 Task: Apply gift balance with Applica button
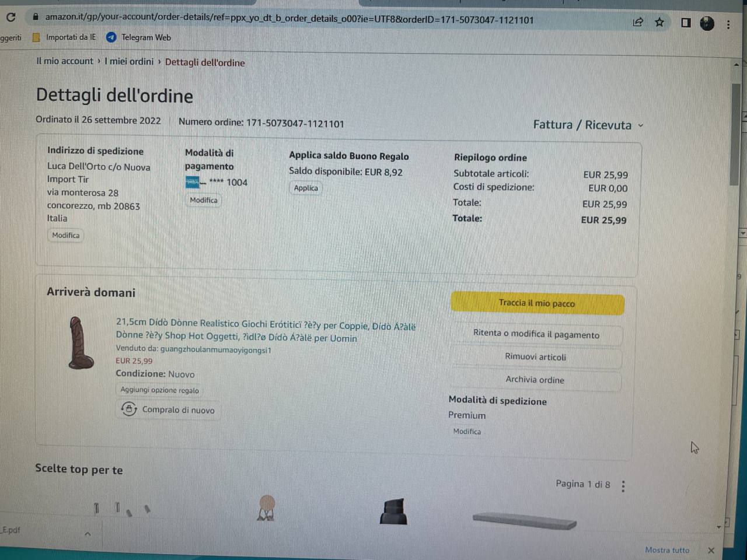click(306, 188)
